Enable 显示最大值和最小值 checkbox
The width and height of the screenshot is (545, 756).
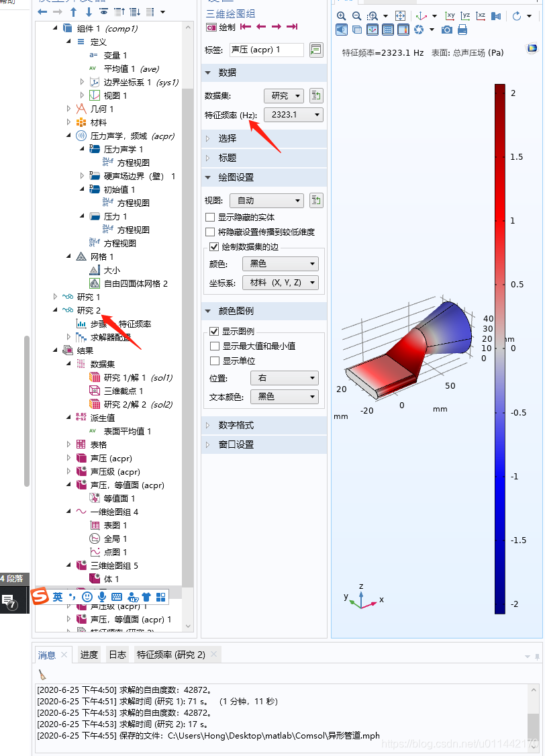214,346
